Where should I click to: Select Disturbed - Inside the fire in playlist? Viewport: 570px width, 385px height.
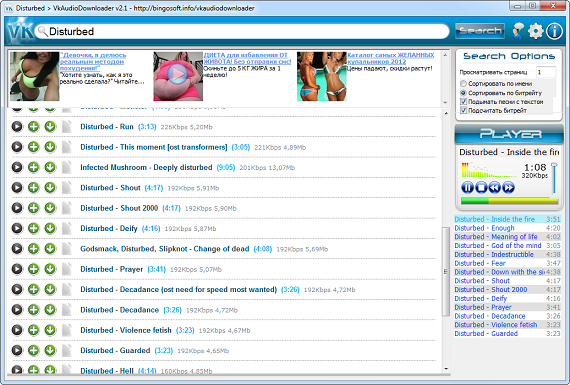point(507,219)
